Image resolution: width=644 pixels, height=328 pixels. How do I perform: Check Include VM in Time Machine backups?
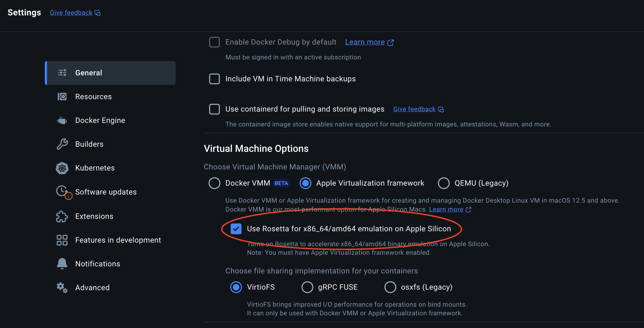coord(214,79)
